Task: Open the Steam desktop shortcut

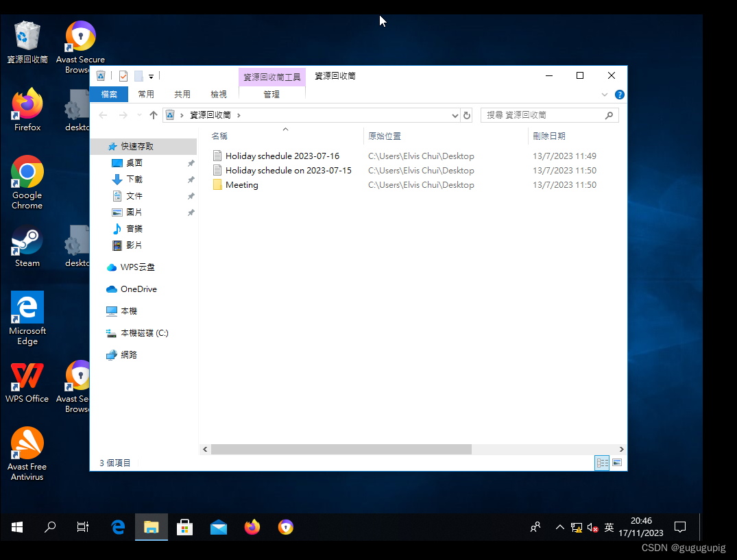Action: tap(27, 245)
